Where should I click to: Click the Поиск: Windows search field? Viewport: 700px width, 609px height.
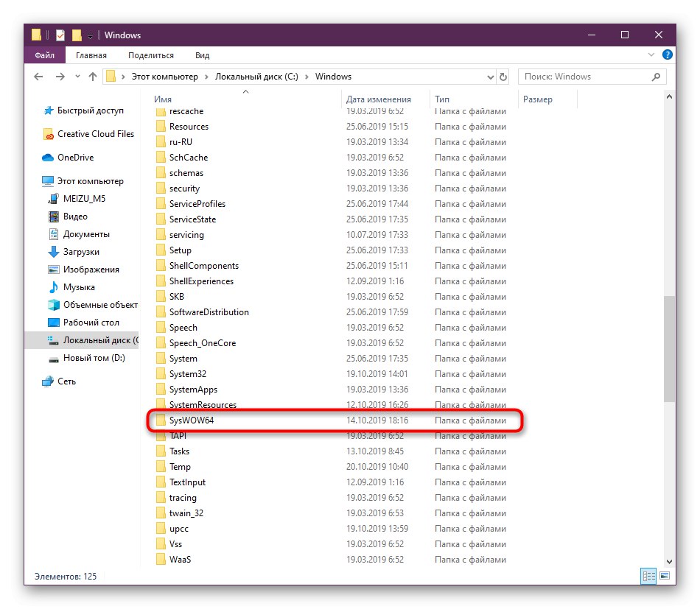(x=592, y=77)
